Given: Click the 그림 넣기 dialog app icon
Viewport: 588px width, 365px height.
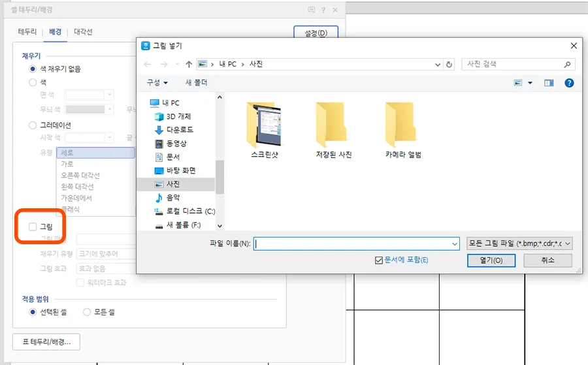Looking at the screenshot, I should point(146,46).
